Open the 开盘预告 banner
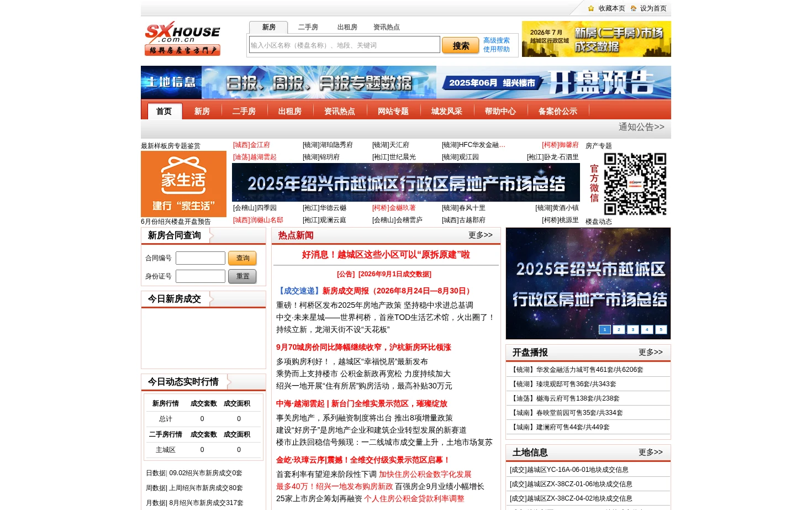 coord(553,82)
